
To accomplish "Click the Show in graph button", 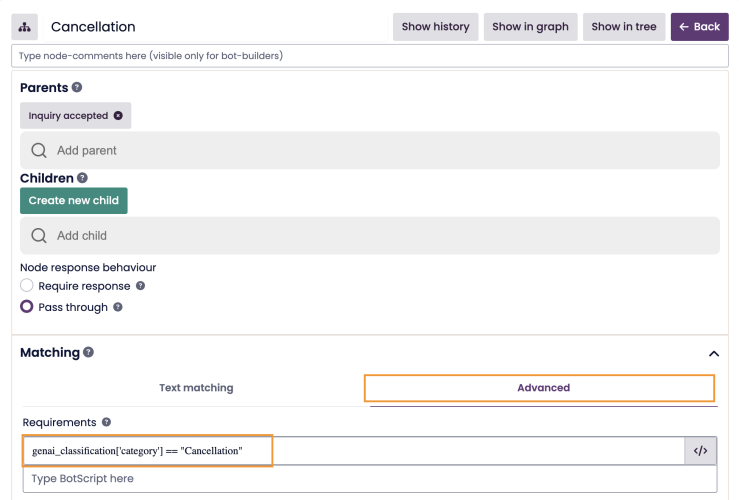I will [530, 27].
